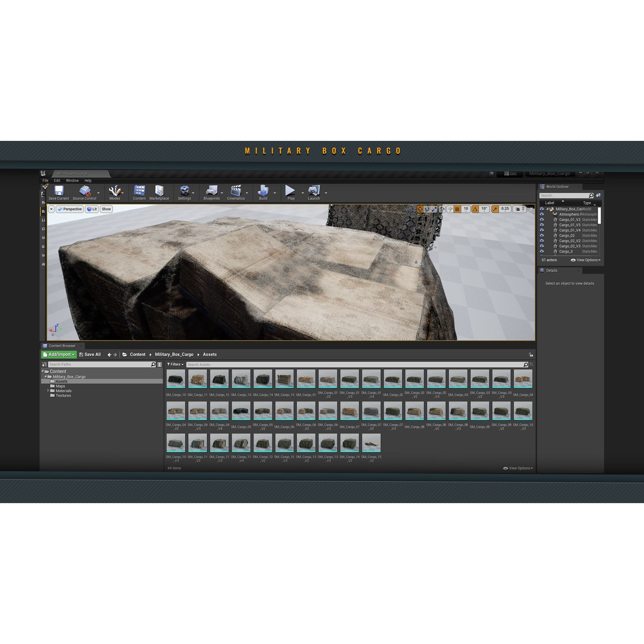
Task: Maximize the viewport with the restore icon
Action: point(531,209)
